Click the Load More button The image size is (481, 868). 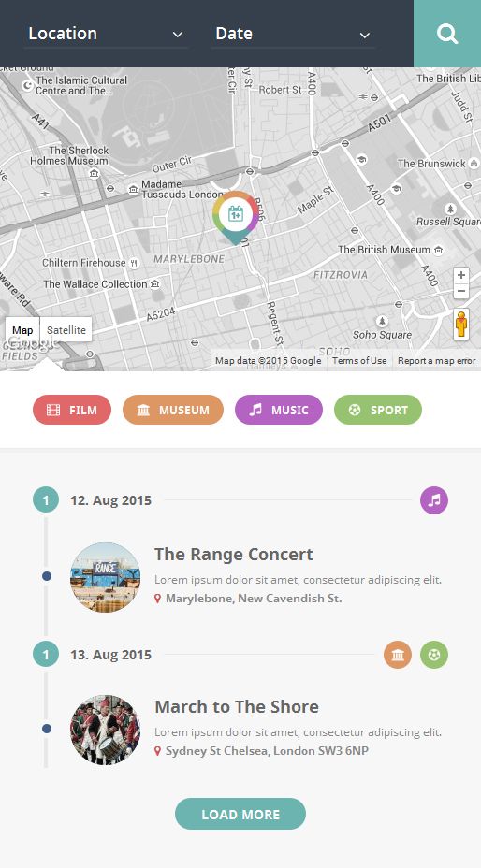point(240,814)
